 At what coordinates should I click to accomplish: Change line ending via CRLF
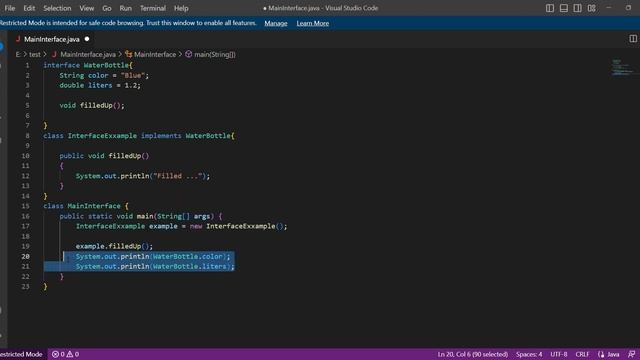pos(582,354)
